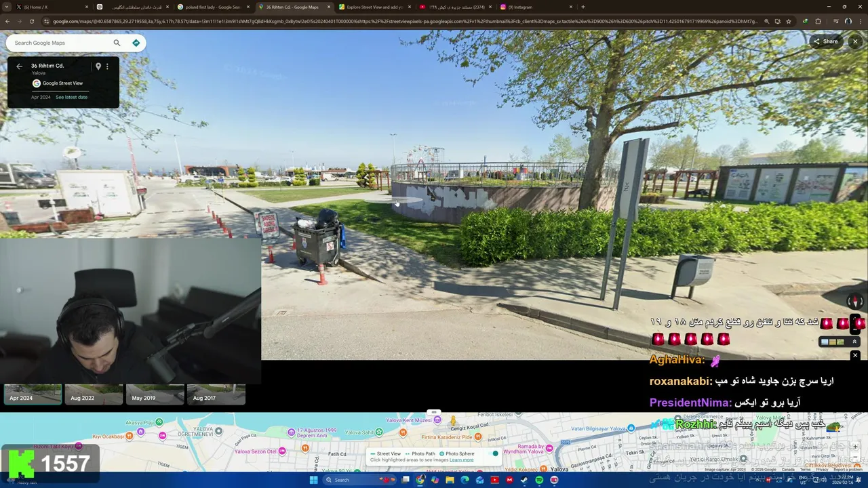The height and width of the screenshot is (488, 868).
Task: Expand the overlay panel with double chevron
Action: tap(854, 342)
